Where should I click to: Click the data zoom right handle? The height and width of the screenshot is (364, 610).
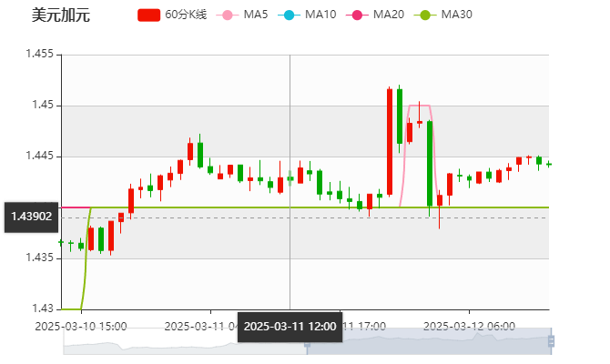click(551, 341)
